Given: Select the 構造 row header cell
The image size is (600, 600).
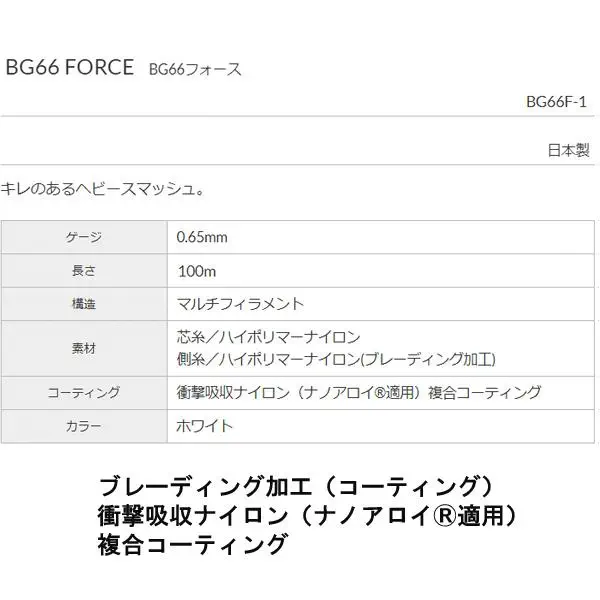Looking at the screenshot, I should (x=84, y=304).
